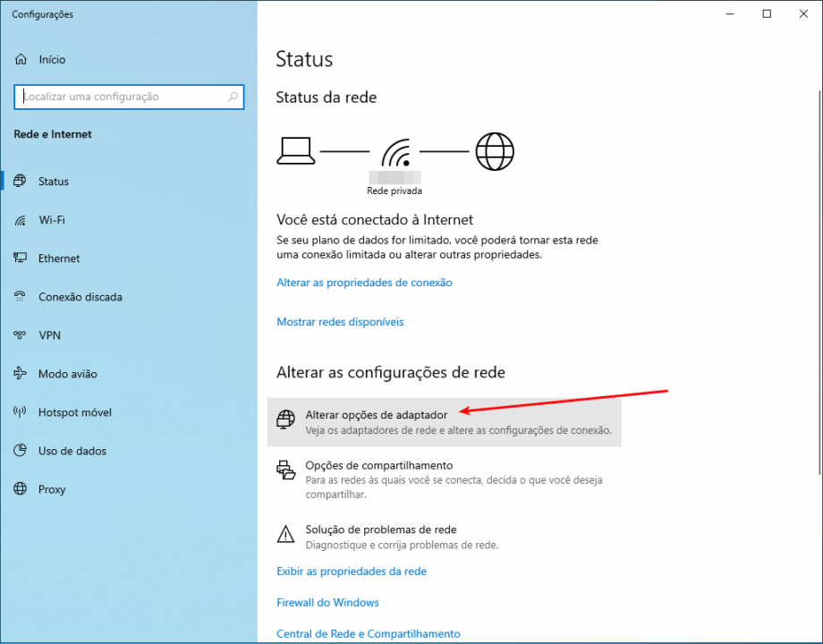Click the Hotspot móvel antenna icon
This screenshot has height=644, width=823.
click(x=21, y=412)
